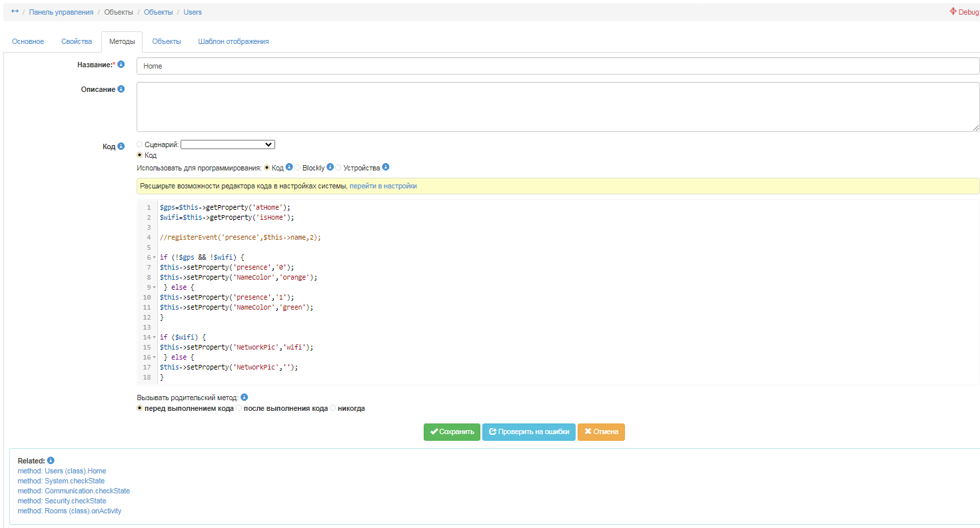
Task: Click the info icon beside Описание label
Action: click(x=121, y=89)
